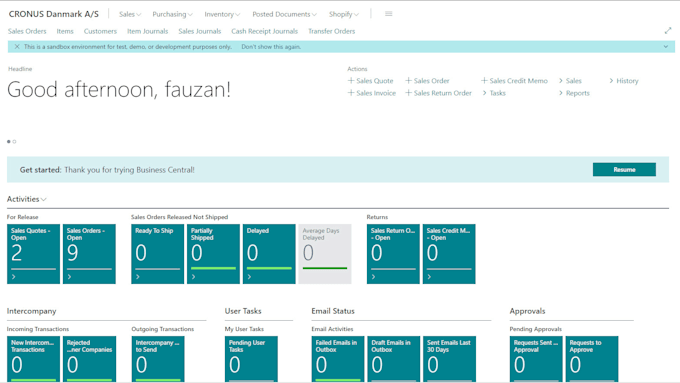Open the Sales Return Orders - Open tile
Viewport: 680px width, 383px height.
393,254
